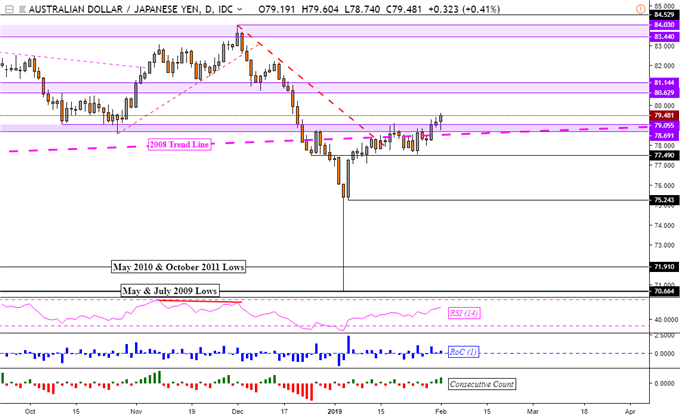Click the 70.664 black price label
The height and width of the screenshot is (416, 680).
664,291
